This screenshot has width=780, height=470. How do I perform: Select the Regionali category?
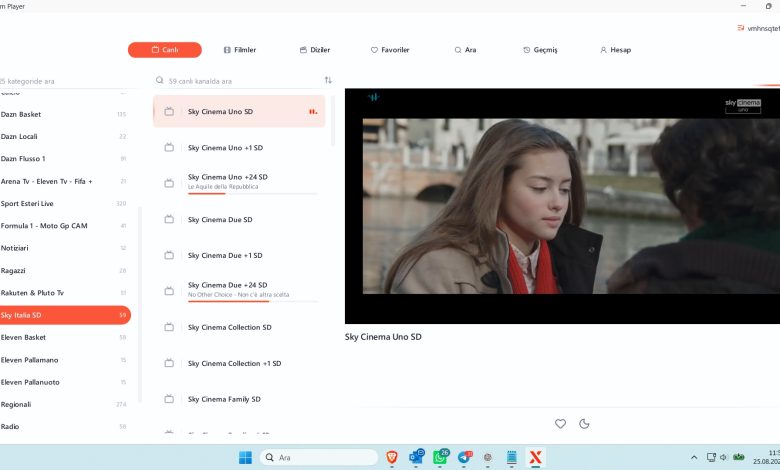pos(65,404)
